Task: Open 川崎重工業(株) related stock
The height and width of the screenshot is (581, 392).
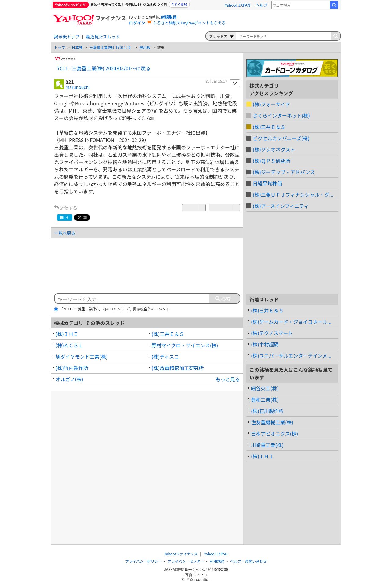Action: [267, 445]
